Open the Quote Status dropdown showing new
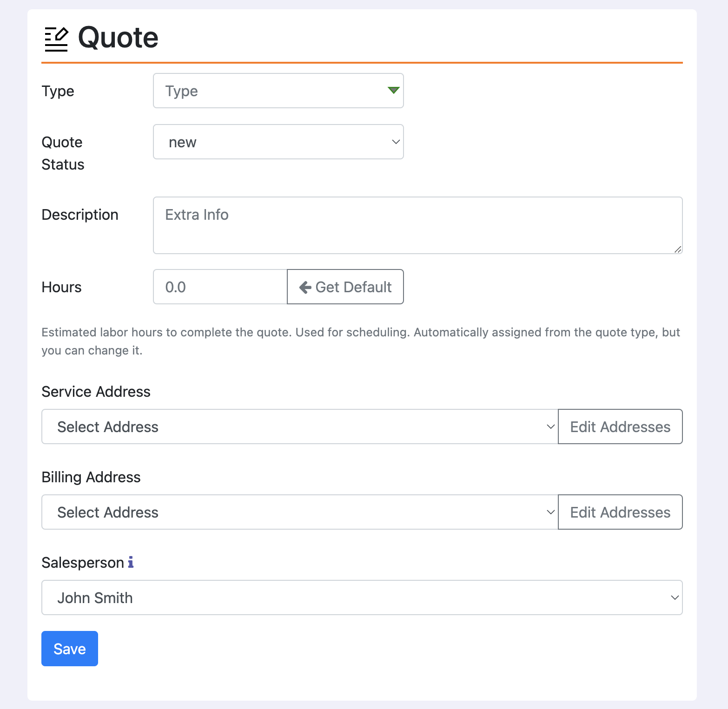This screenshot has height=709, width=728. [278, 142]
